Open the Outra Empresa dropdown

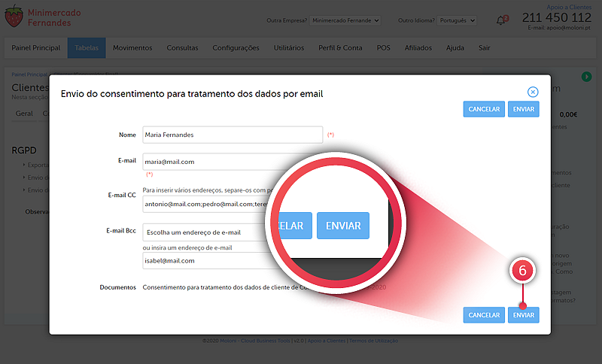click(345, 20)
